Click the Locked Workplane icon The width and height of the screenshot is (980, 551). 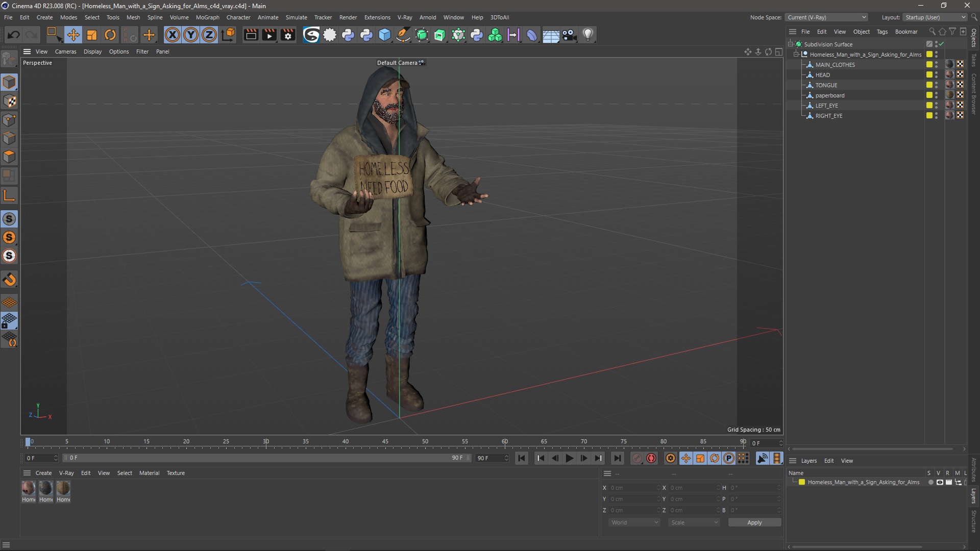coord(9,321)
